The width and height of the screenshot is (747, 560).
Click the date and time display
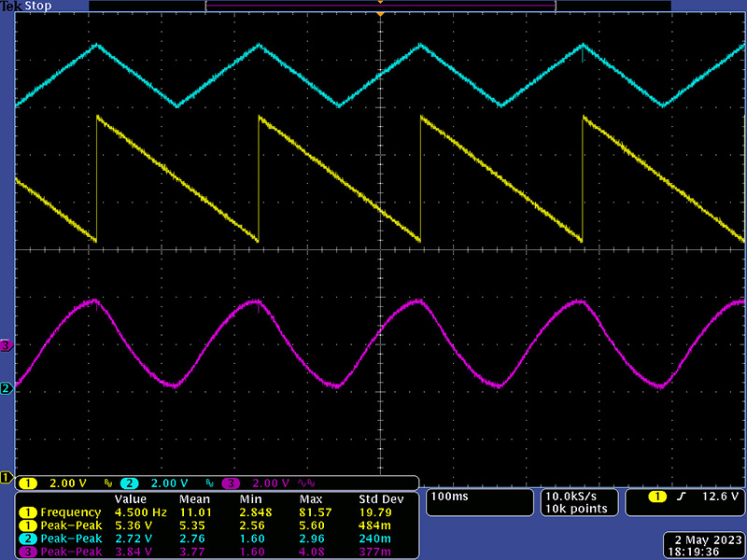(705, 545)
